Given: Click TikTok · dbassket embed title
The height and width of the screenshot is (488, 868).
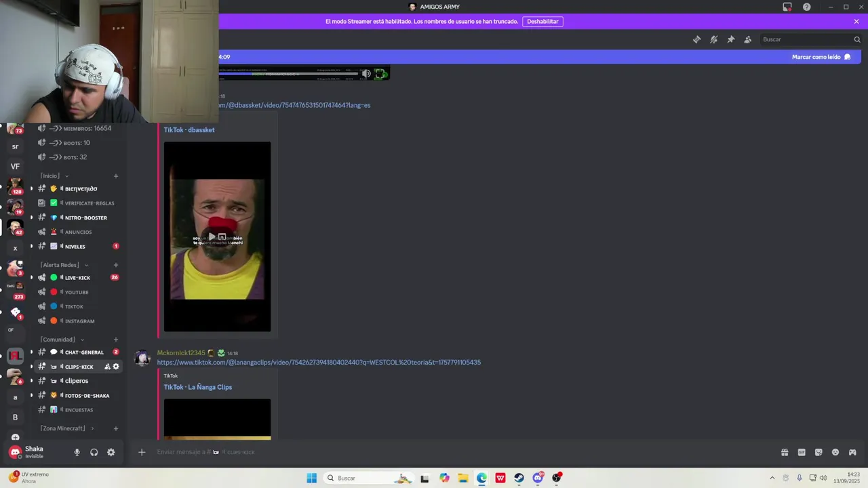Looking at the screenshot, I should pyautogui.click(x=189, y=130).
